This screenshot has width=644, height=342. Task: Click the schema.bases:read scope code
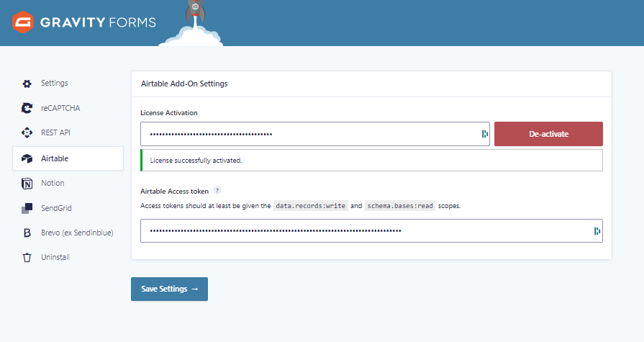(x=400, y=205)
